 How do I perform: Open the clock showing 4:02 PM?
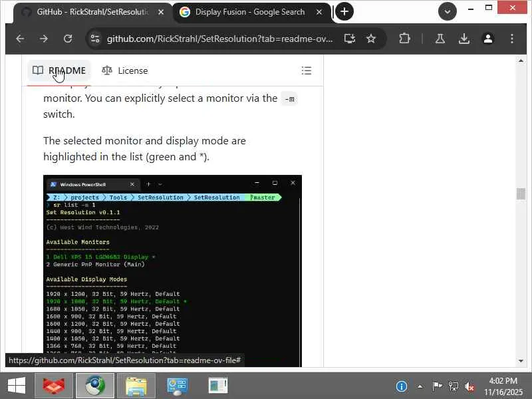pos(503,386)
